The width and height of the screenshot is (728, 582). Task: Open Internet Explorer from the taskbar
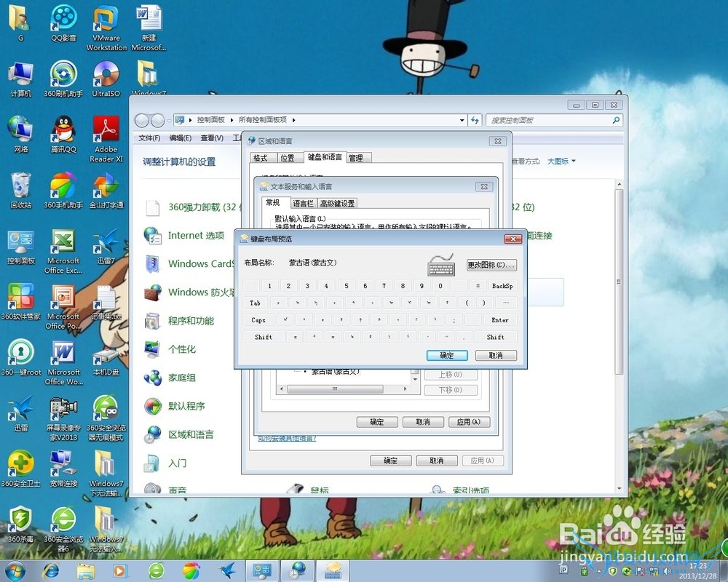pos(51,570)
